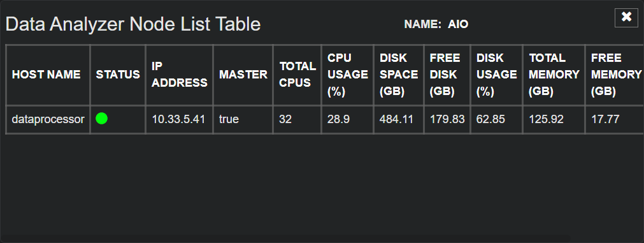Select the DISK SPACE (GB) header
The width and height of the screenshot is (644, 243).
point(399,75)
